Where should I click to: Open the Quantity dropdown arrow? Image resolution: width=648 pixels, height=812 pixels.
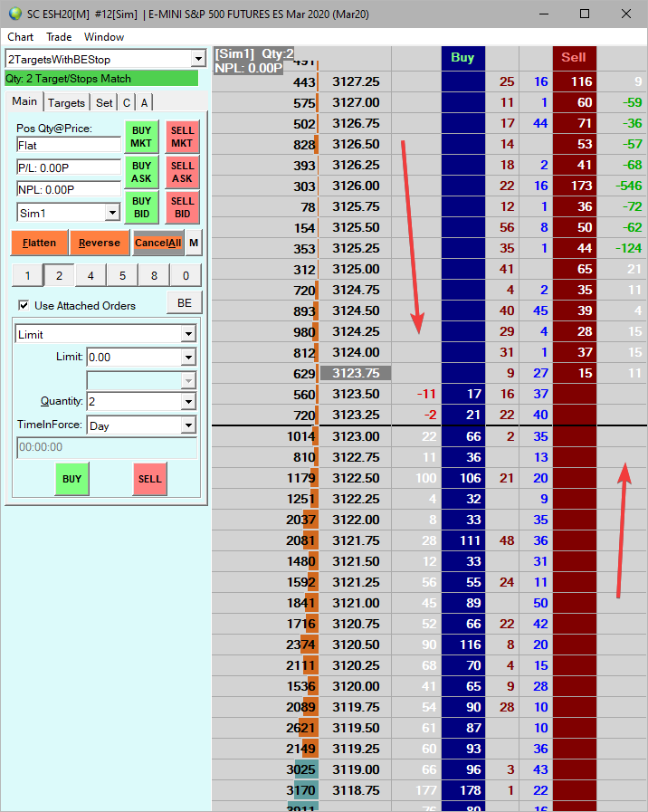pos(188,401)
